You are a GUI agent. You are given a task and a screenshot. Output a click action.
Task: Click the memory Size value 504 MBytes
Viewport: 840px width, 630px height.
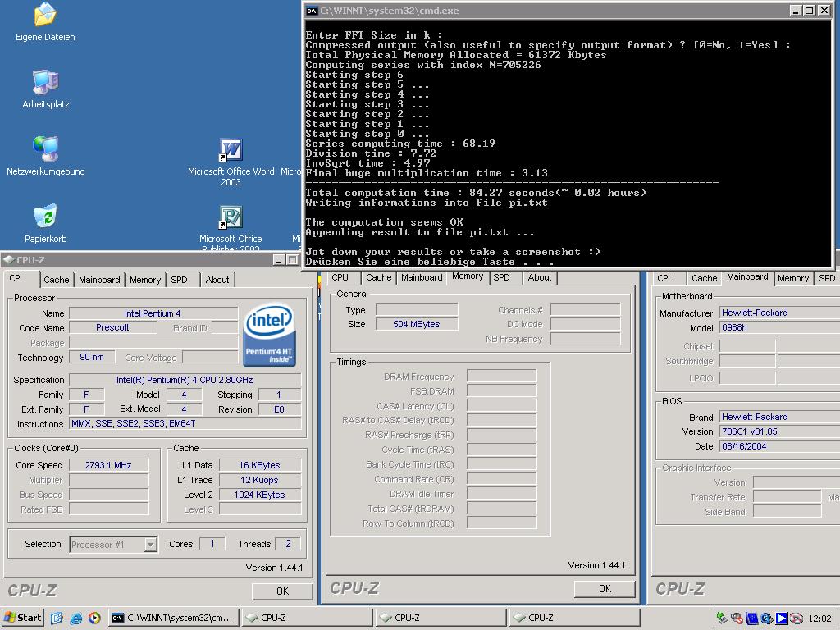[x=417, y=324]
